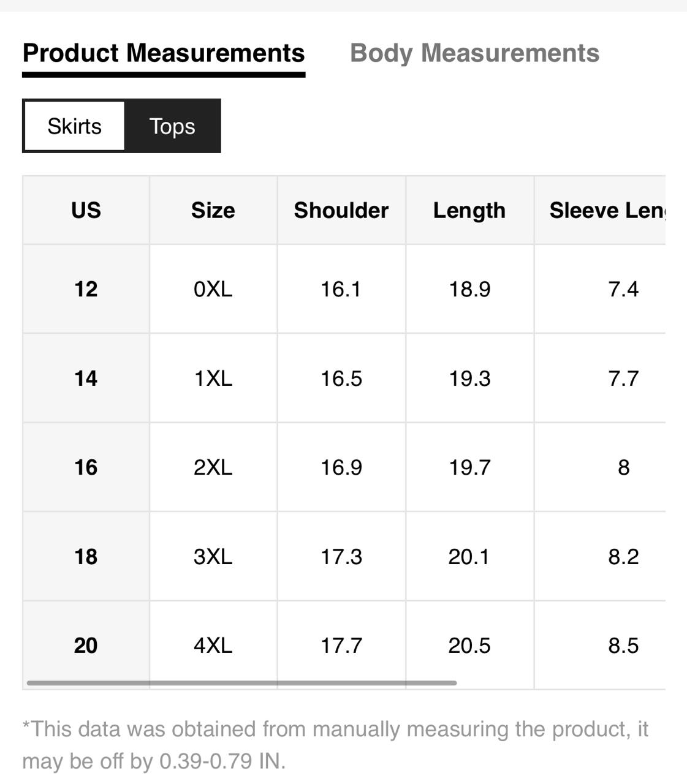Select the US size 20 row header
Screen dimensions: 687x784
click(86, 646)
